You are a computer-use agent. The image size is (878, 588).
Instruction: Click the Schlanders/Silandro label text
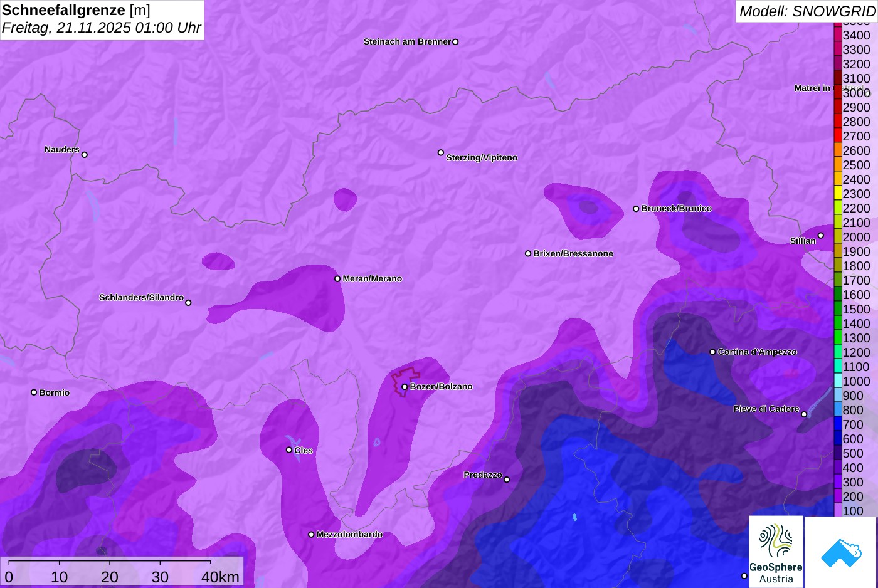pos(141,297)
